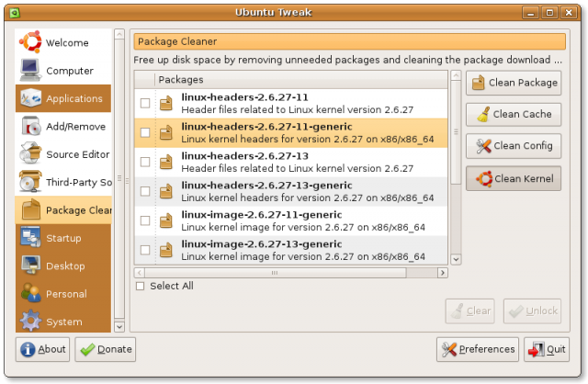The height and width of the screenshot is (384, 588).
Task: Click the Ubuntu Tweak title bar app icon
Action: (x=15, y=13)
